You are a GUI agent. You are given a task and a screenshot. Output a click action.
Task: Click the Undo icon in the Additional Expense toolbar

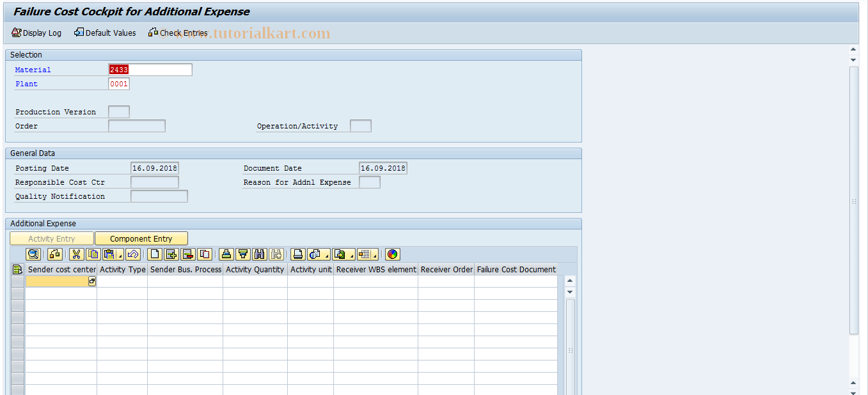(132, 254)
